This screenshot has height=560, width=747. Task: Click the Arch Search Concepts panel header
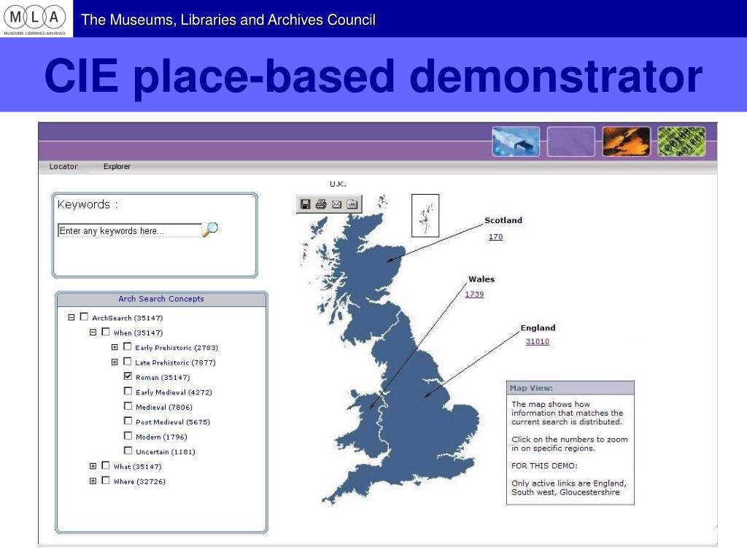point(161,298)
